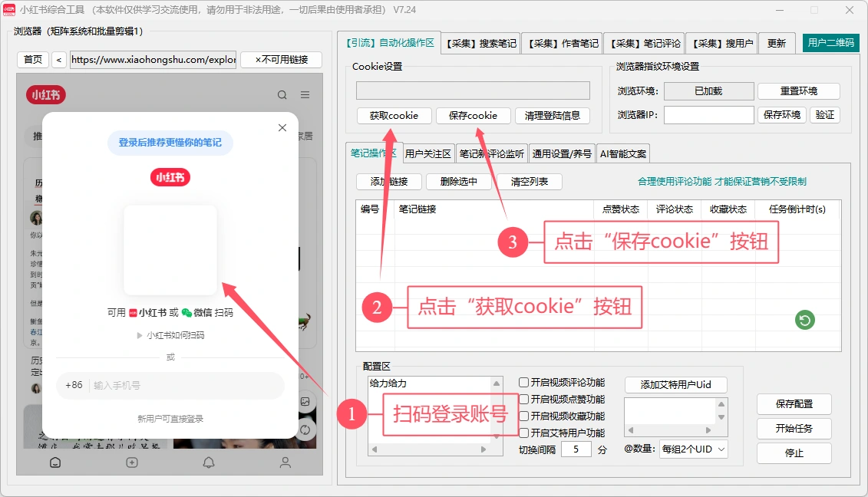The height and width of the screenshot is (497, 868).
Task: Click the 清空列表 button
Action: tap(530, 182)
